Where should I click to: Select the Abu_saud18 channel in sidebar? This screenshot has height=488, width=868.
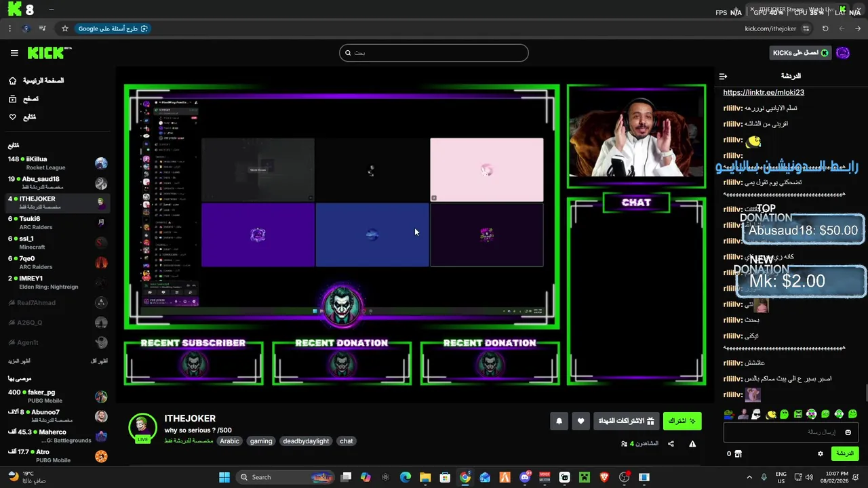pyautogui.click(x=58, y=183)
